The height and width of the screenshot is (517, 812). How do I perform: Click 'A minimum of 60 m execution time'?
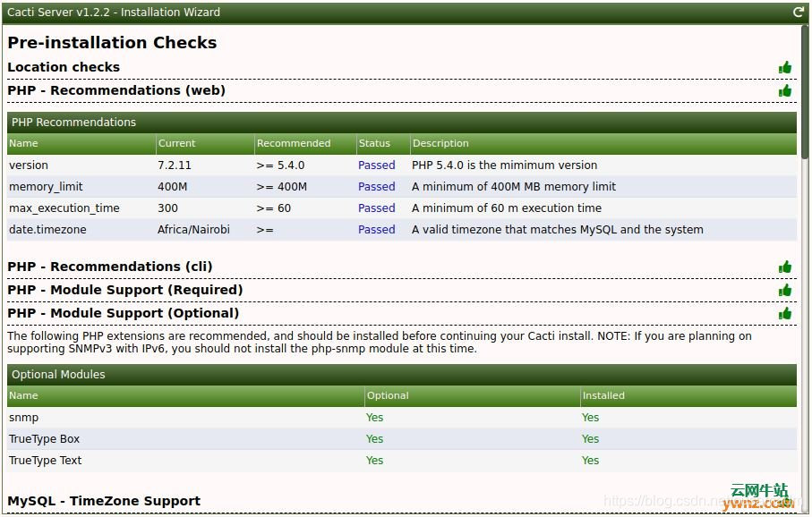pyautogui.click(x=507, y=208)
